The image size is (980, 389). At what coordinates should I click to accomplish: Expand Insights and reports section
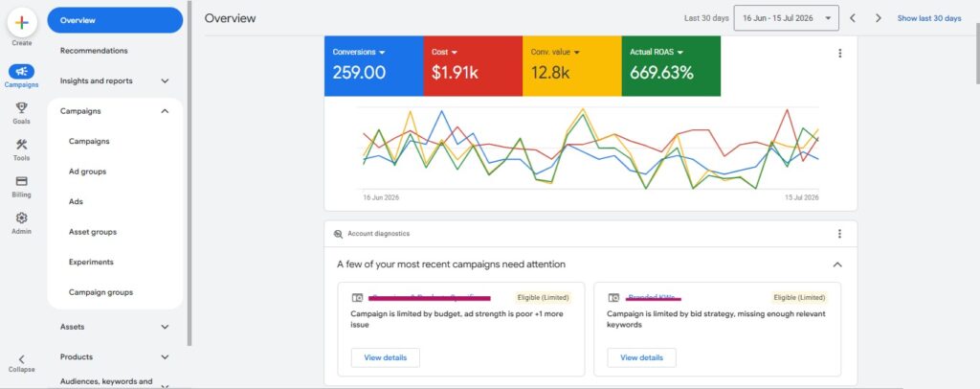pyautogui.click(x=115, y=80)
